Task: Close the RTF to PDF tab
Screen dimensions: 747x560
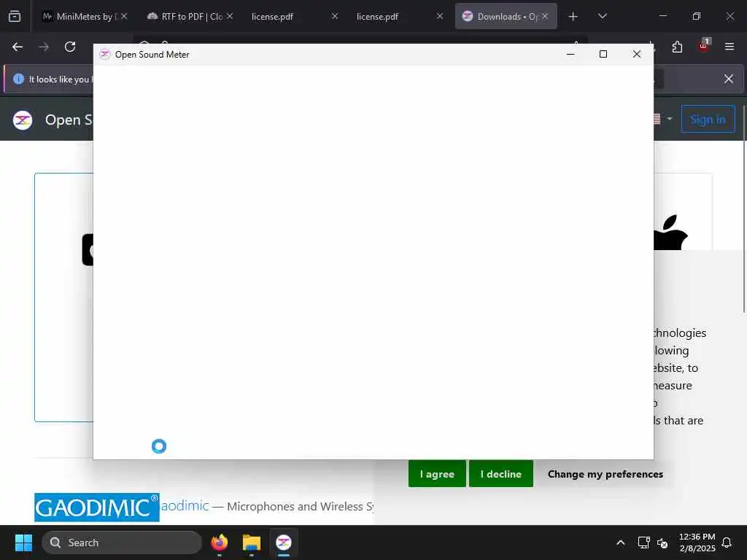Action: 230,16
